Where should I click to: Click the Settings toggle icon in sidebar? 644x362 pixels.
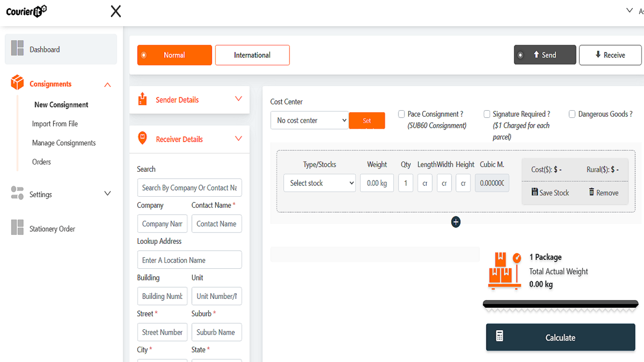point(17,193)
